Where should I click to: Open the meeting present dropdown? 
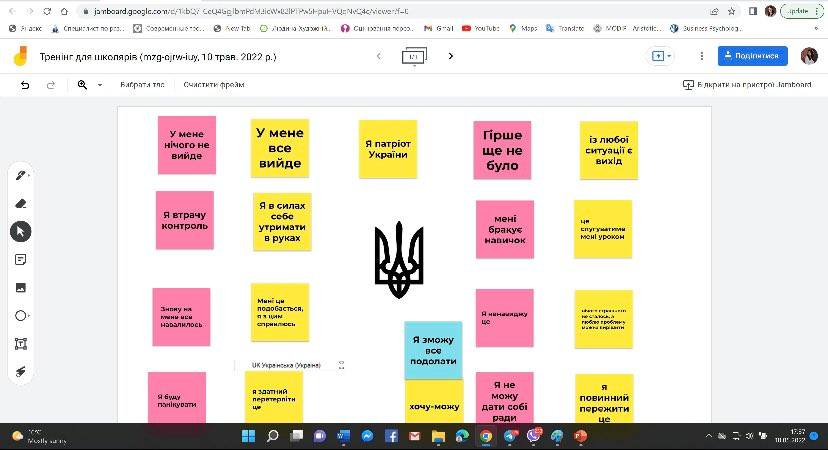662,56
